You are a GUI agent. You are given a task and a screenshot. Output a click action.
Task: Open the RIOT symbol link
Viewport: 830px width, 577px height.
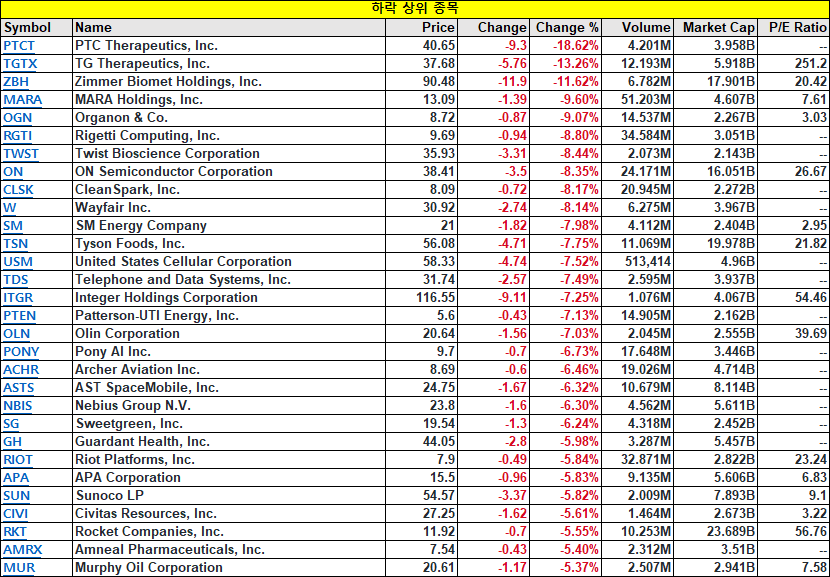point(18,459)
